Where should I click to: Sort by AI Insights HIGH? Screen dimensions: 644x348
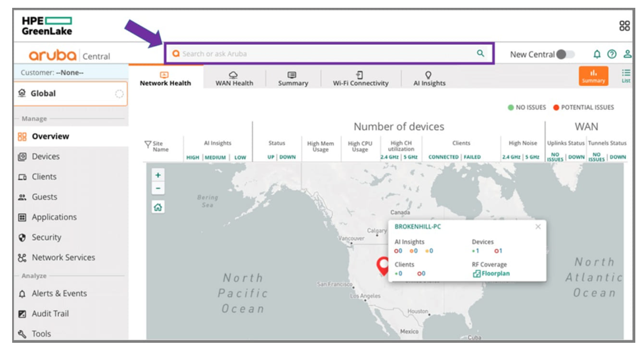pos(193,157)
